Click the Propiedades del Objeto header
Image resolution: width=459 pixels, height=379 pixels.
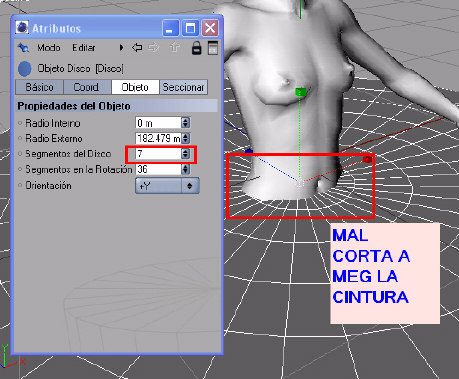pyautogui.click(x=117, y=106)
